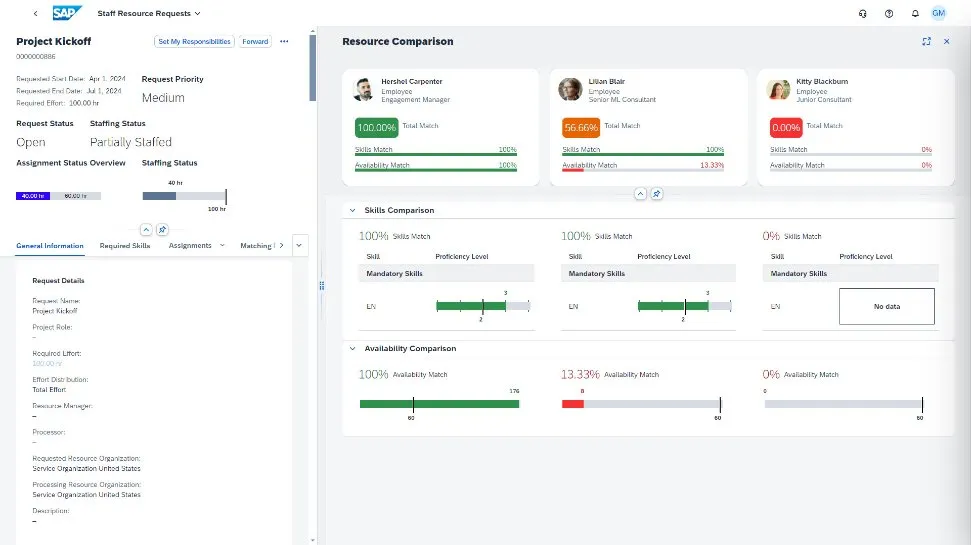Collapse the Skills Comparison section
Viewport: 971px width, 545px height.
[x=352, y=211]
